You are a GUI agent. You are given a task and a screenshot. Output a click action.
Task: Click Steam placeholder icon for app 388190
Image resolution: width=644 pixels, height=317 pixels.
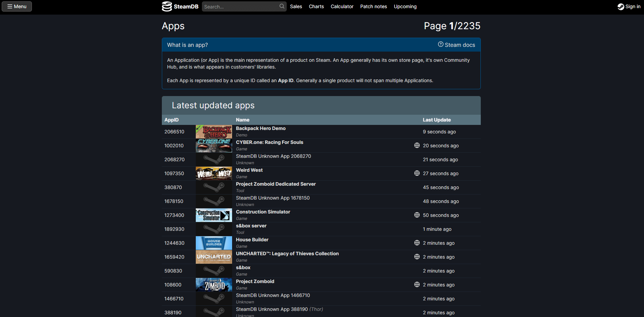214,312
